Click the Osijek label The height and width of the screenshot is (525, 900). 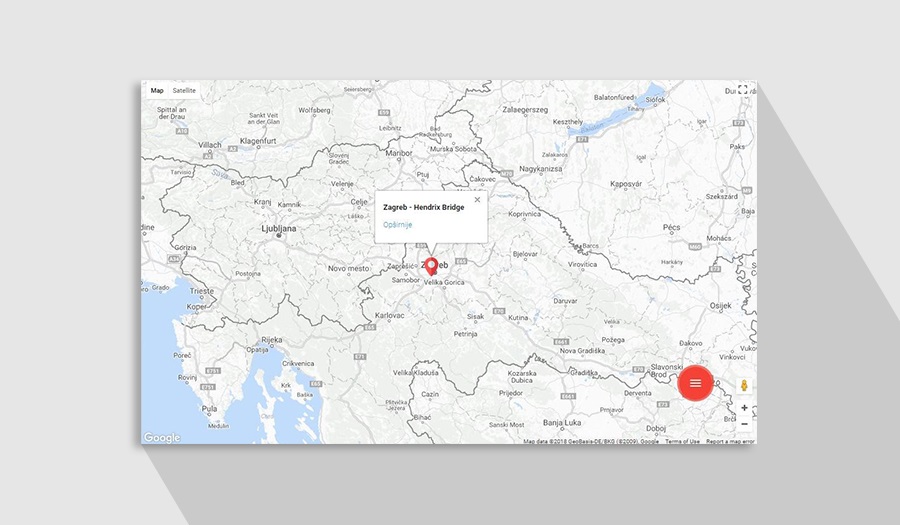pyautogui.click(x=720, y=306)
